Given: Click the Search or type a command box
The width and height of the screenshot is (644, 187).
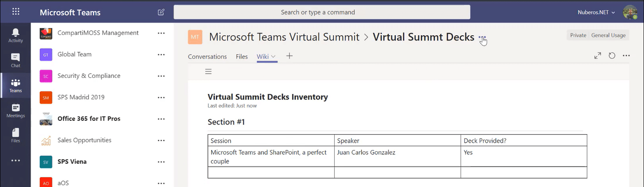Looking at the screenshot, I should pyautogui.click(x=322, y=12).
